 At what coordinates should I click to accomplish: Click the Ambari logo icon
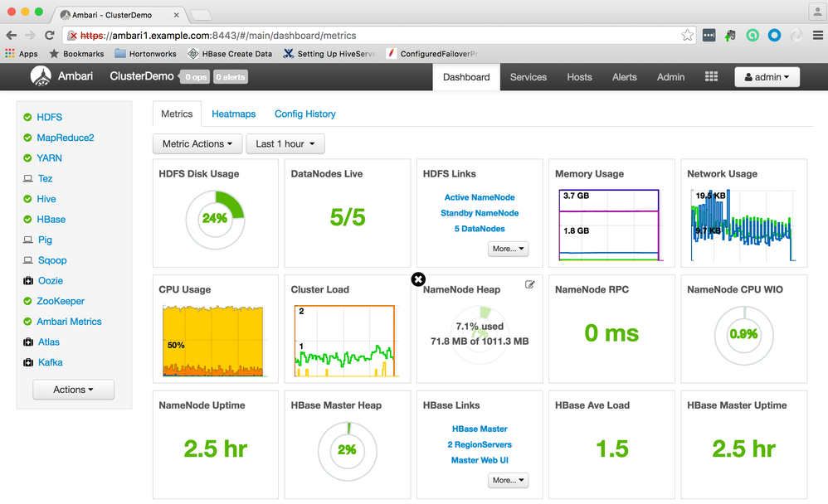coord(41,76)
